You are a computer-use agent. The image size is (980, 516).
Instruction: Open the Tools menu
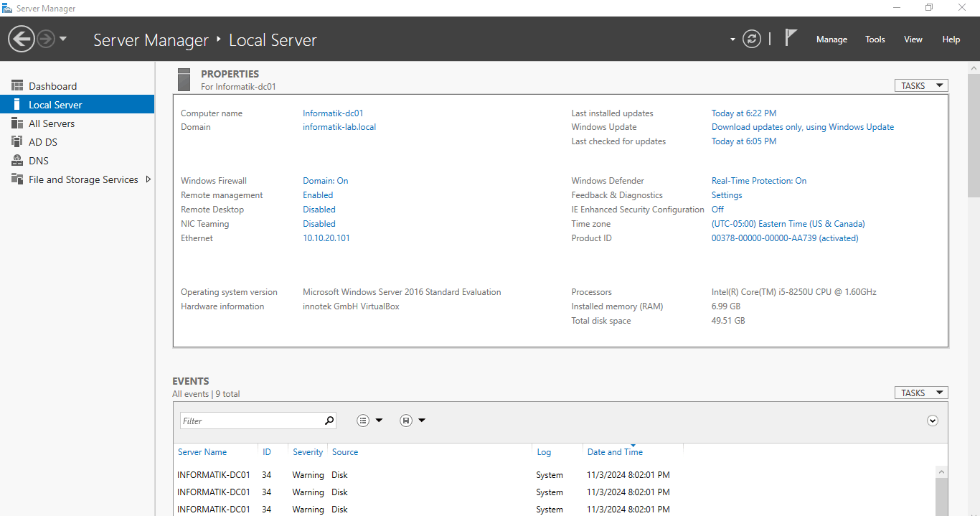875,39
